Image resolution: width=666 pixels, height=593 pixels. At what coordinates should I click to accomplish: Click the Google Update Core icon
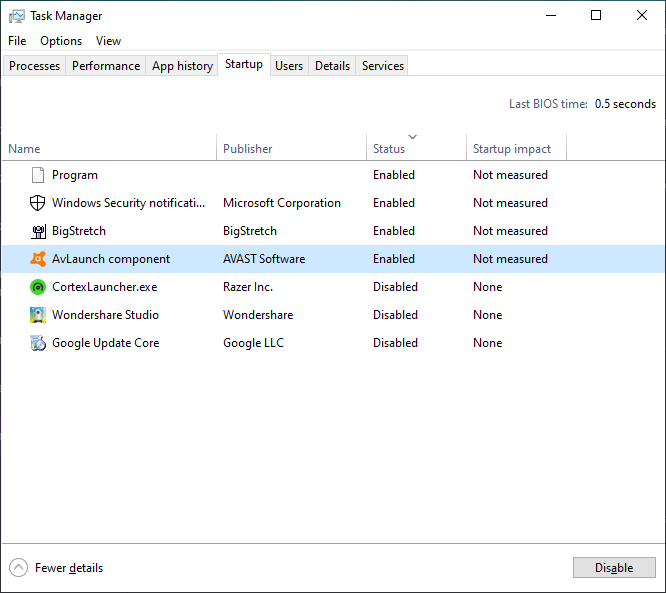coord(38,343)
